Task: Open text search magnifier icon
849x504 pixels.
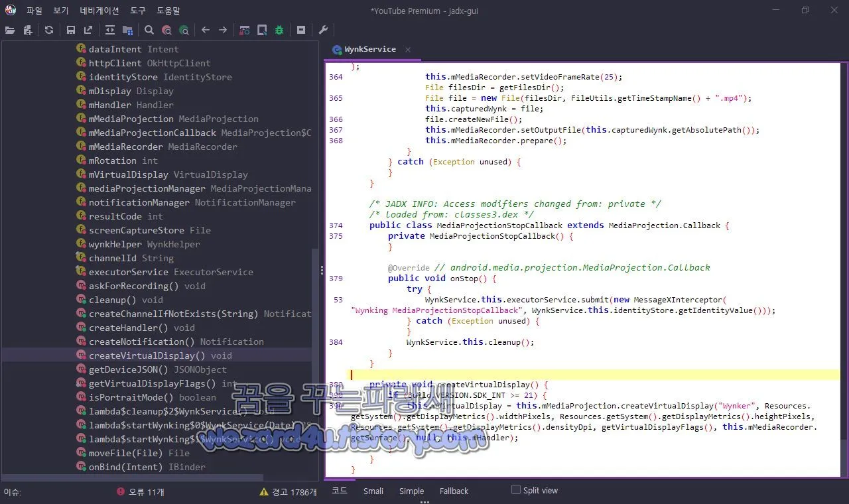Action: [x=149, y=30]
